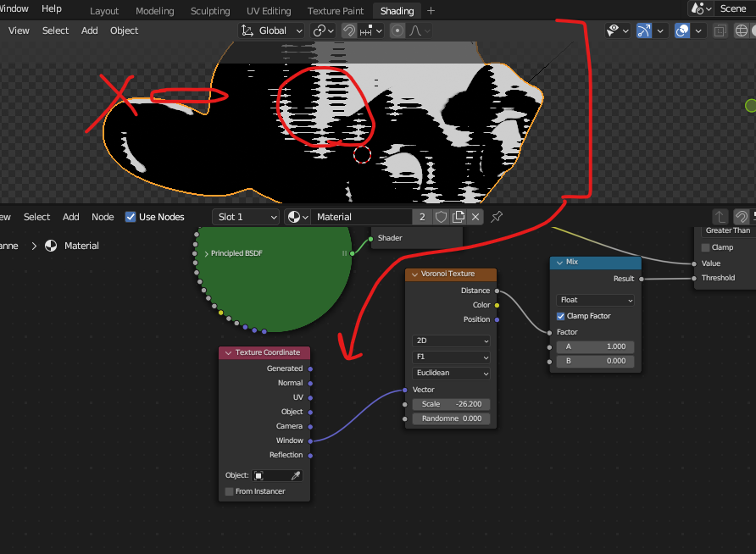
Task: Collapse the Mix node
Action: click(x=559, y=262)
